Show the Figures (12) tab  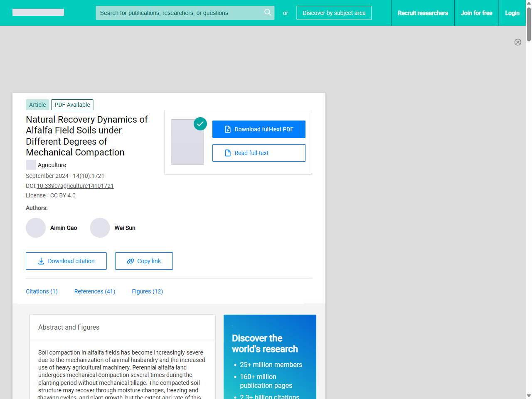coord(147,291)
